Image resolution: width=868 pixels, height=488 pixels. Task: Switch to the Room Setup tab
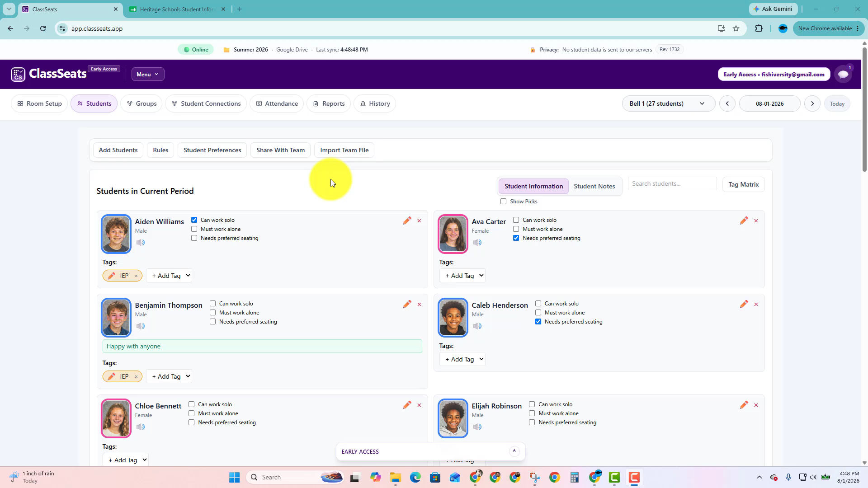click(39, 104)
